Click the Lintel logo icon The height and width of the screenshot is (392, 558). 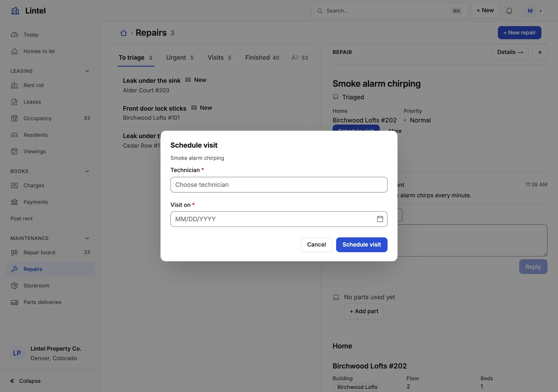(15, 11)
